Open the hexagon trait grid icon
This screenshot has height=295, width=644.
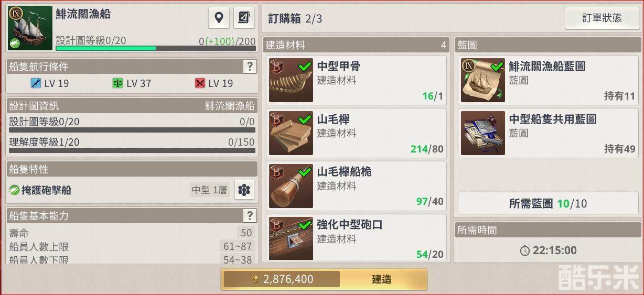(244, 190)
